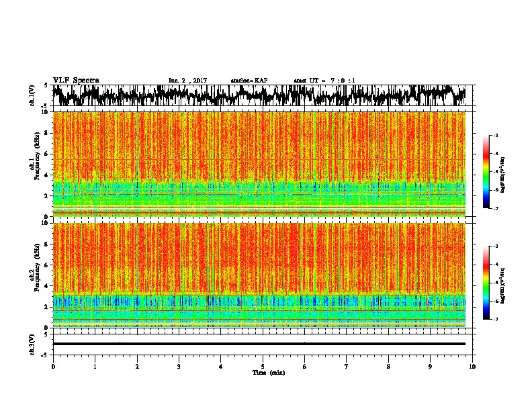Click the ch.1 voltage waveform trace panel

coord(263,95)
